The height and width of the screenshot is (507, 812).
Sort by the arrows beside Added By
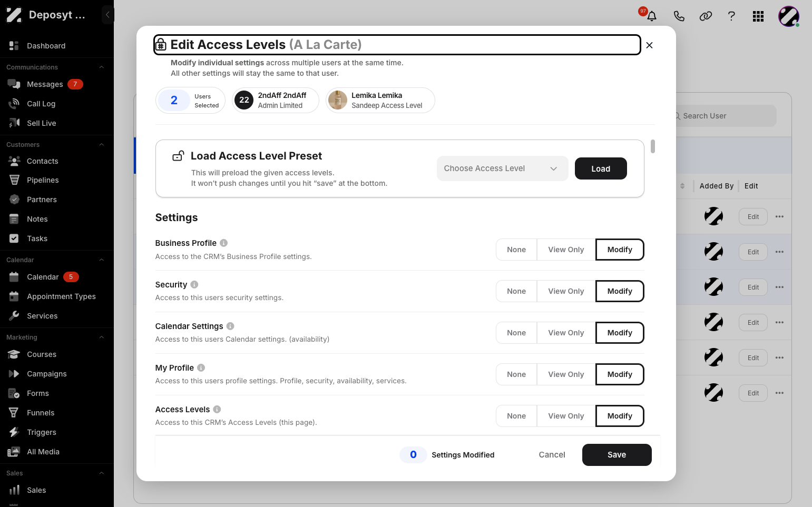[x=682, y=186]
